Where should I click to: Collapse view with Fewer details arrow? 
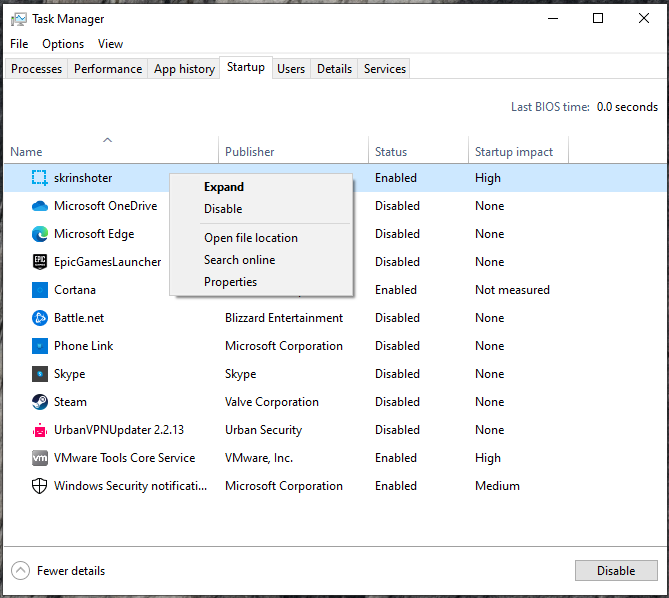click(x=20, y=571)
